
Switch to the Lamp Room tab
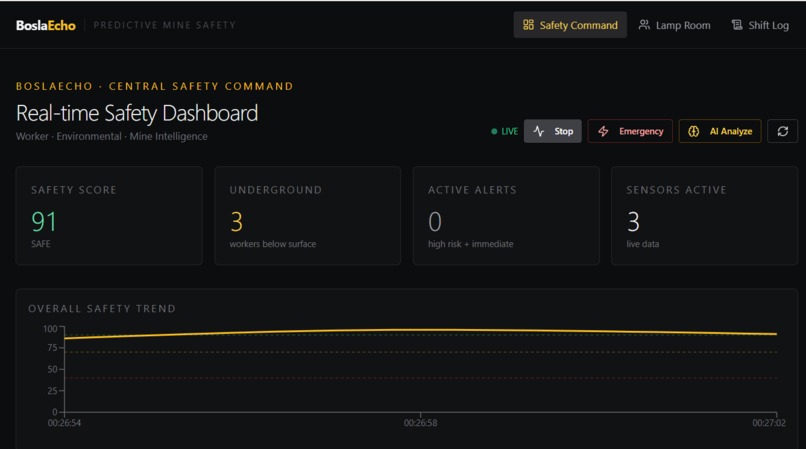[x=674, y=25]
